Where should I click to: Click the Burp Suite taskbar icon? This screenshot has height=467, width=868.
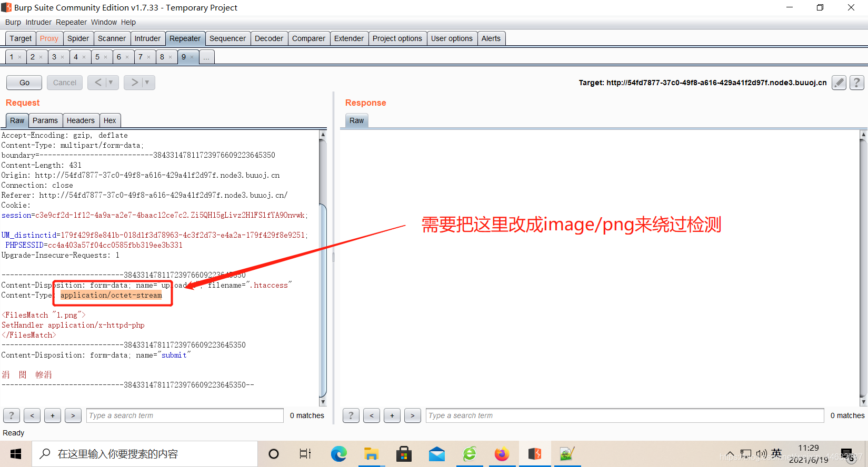(x=535, y=454)
